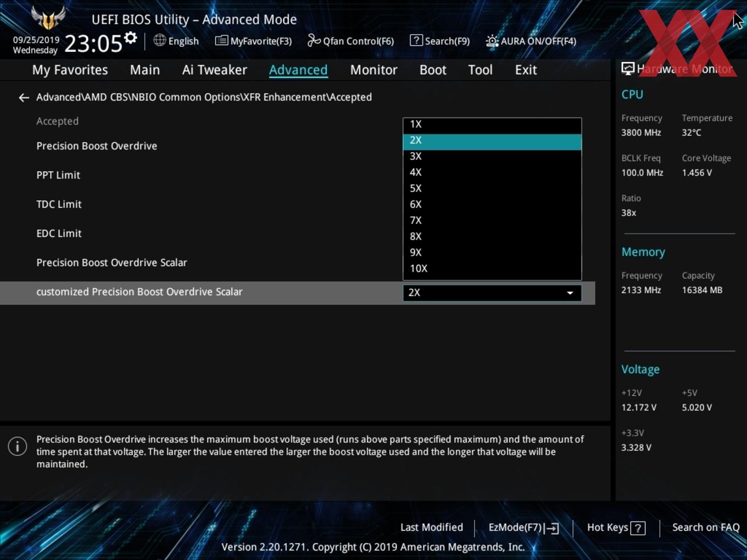Click CPU temperature value 32°C
The image size is (747, 560).
692,133
